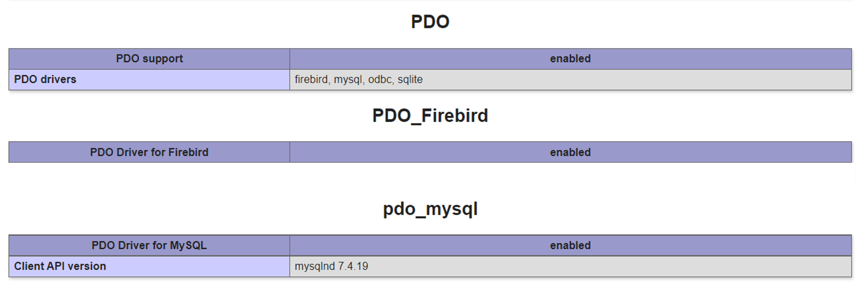Click the PDO section heading
Image resolution: width=868 pixels, height=294 pixels.
430,22
